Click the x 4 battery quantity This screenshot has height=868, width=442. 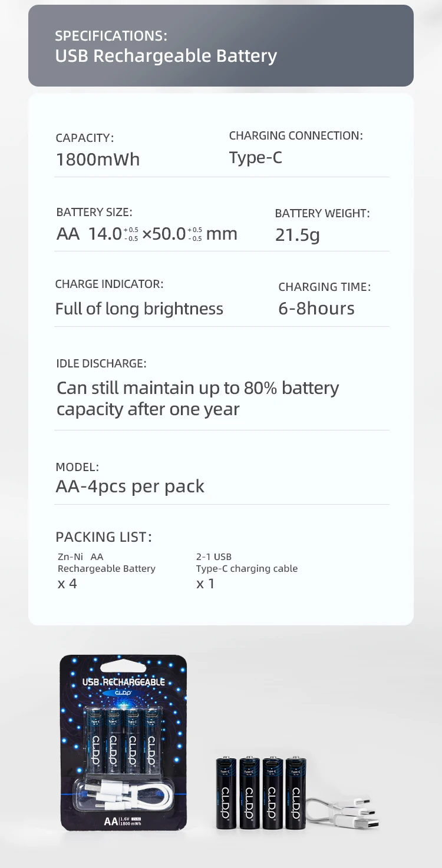click(67, 584)
